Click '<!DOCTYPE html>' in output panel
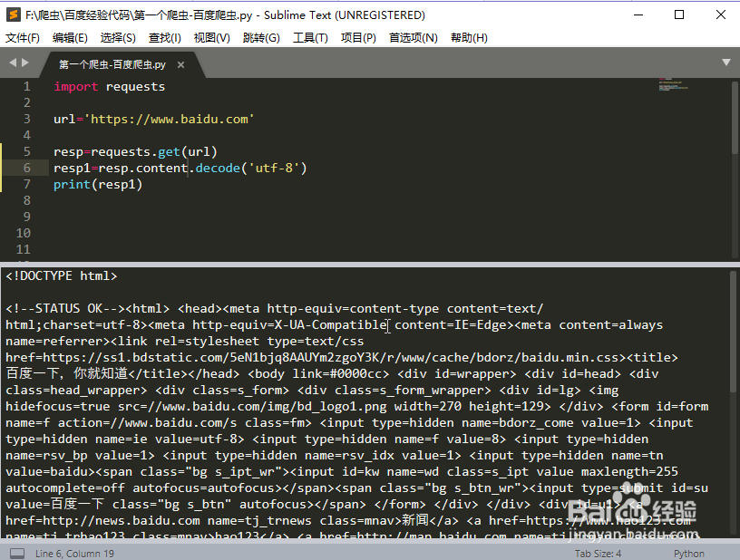The width and height of the screenshot is (740, 560). [62, 275]
